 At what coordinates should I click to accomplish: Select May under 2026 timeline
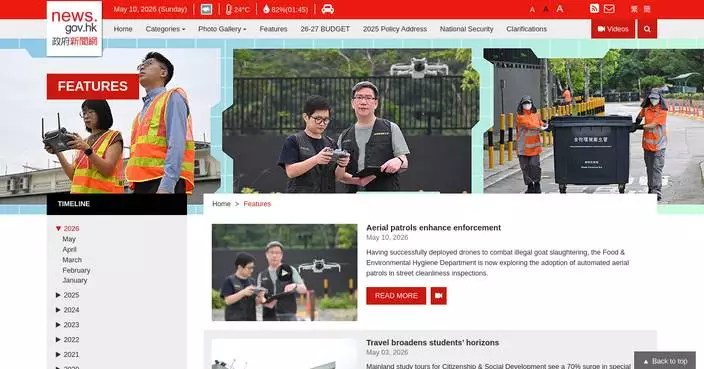[69, 239]
